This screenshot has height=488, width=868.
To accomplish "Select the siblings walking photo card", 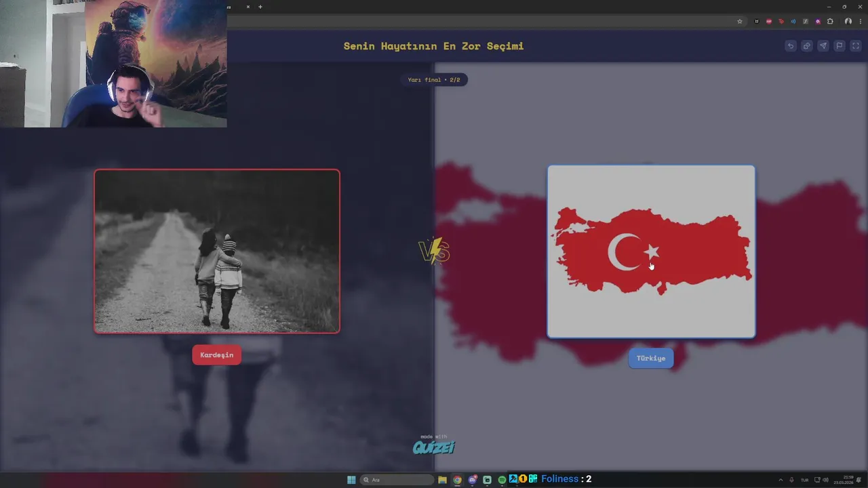I will [217, 251].
